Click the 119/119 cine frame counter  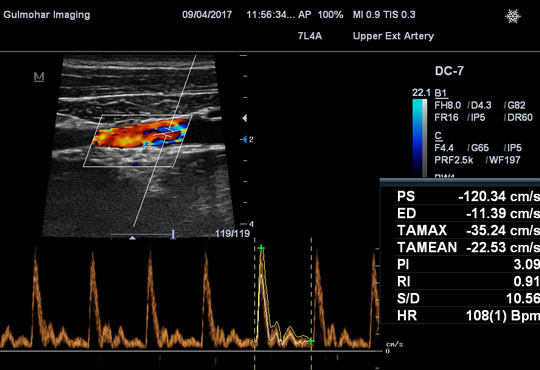pyautogui.click(x=232, y=234)
